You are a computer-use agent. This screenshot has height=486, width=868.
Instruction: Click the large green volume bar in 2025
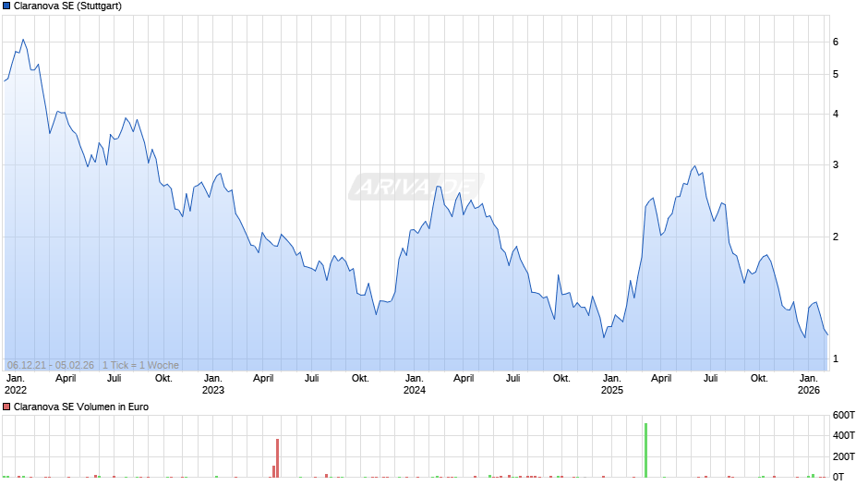click(646, 450)
